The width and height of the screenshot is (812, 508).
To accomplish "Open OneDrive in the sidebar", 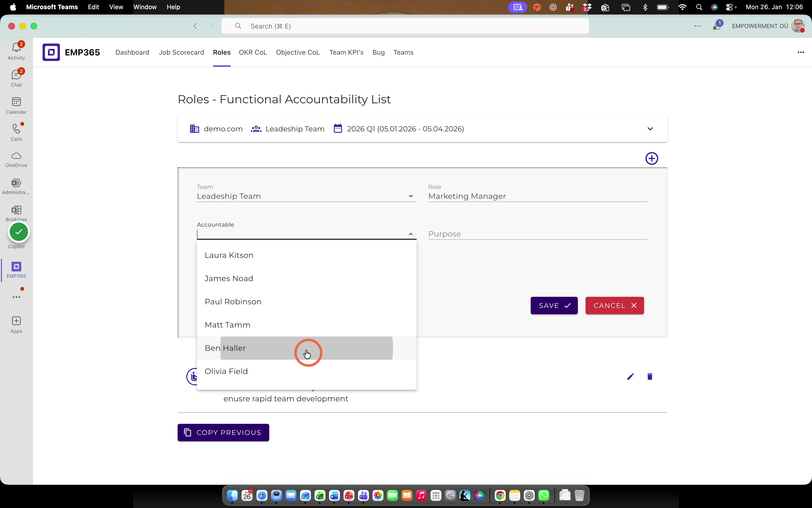I will [16, 159].
